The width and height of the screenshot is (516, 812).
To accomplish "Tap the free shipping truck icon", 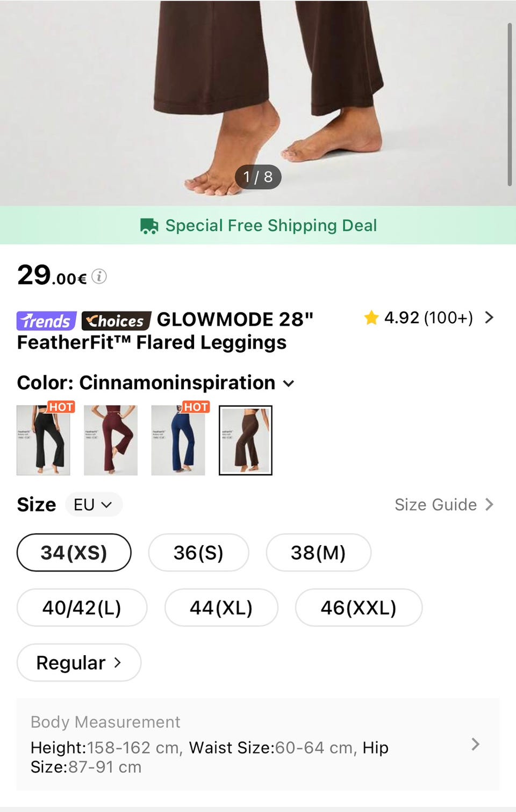I will point(149,226).
